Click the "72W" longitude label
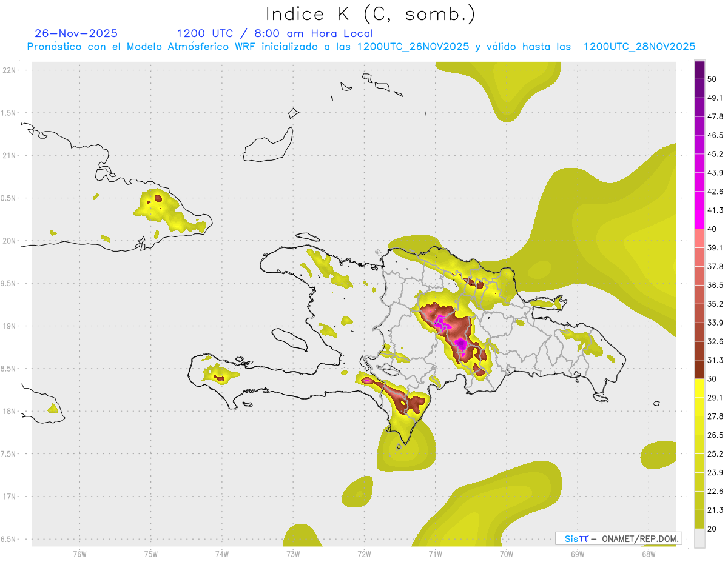This screenshot has height=562, width=728. 364,554
